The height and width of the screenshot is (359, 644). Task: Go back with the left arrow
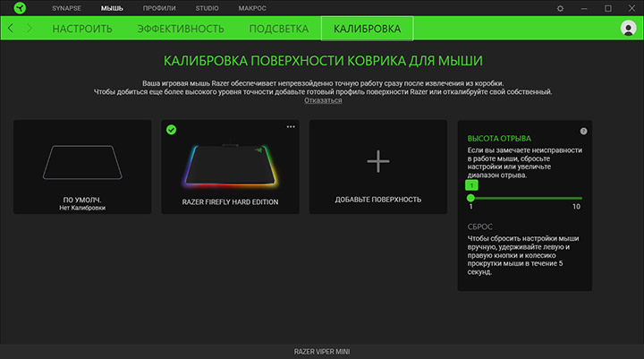[11, 28]
